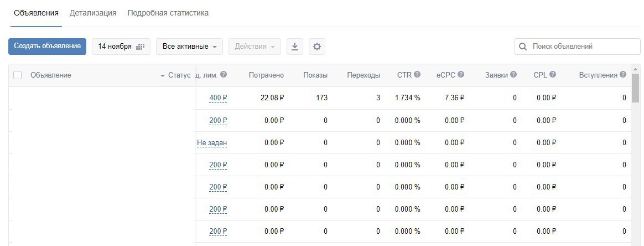Expand the Статус column dropdown arrow
644x246 pixels.
click(x=163, y=76)
